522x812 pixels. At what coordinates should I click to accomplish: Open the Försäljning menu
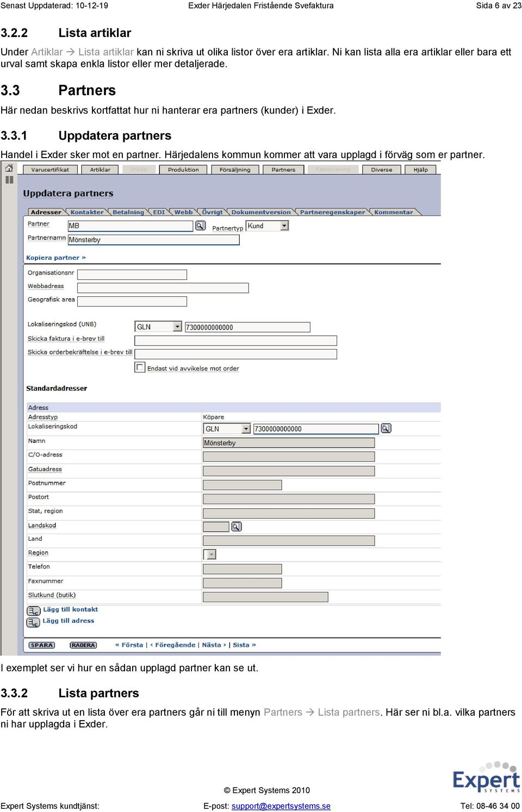pos(235,170)
